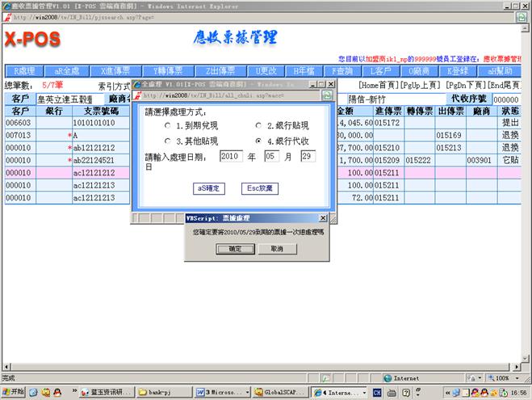Choose the 3.其他貼現 radio option
The width and height of the screenshot is (532, 400).
(x=167, y=141)
